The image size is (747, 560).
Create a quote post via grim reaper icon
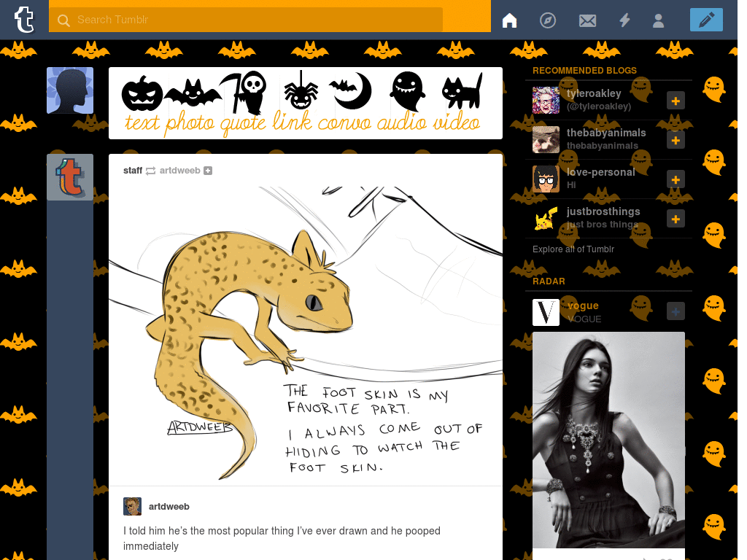(245, 93)
